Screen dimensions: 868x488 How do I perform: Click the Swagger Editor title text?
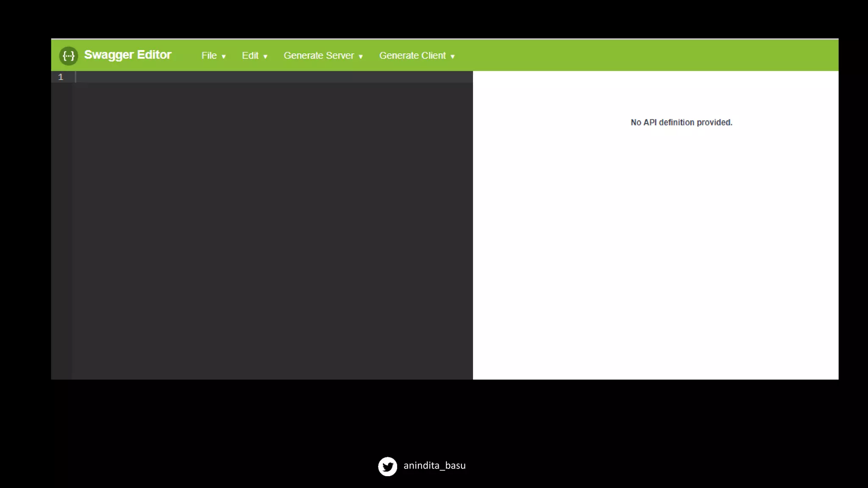click(128, 55)
